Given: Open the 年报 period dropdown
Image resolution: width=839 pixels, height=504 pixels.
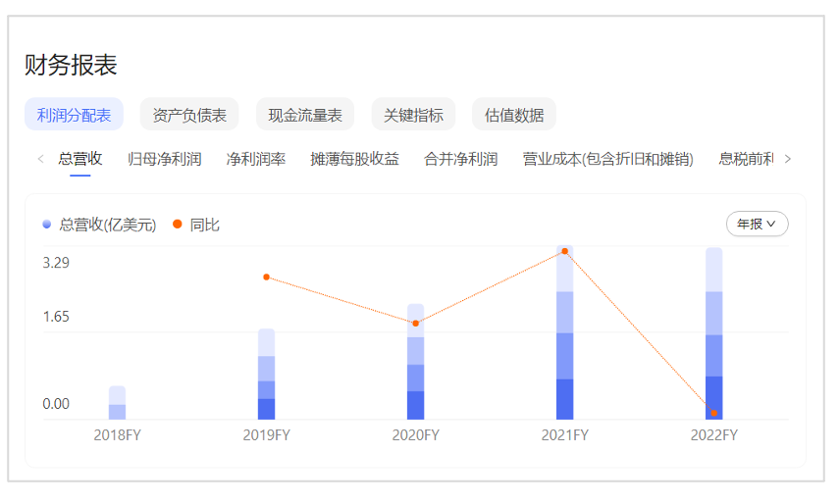Looking at the screenshot, I should [x=757, y=224].
